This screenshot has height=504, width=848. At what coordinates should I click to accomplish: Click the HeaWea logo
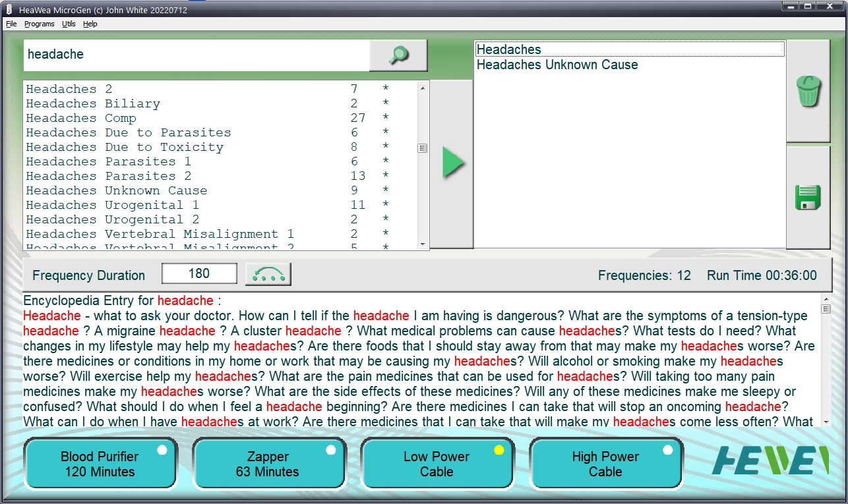[770, 461]
